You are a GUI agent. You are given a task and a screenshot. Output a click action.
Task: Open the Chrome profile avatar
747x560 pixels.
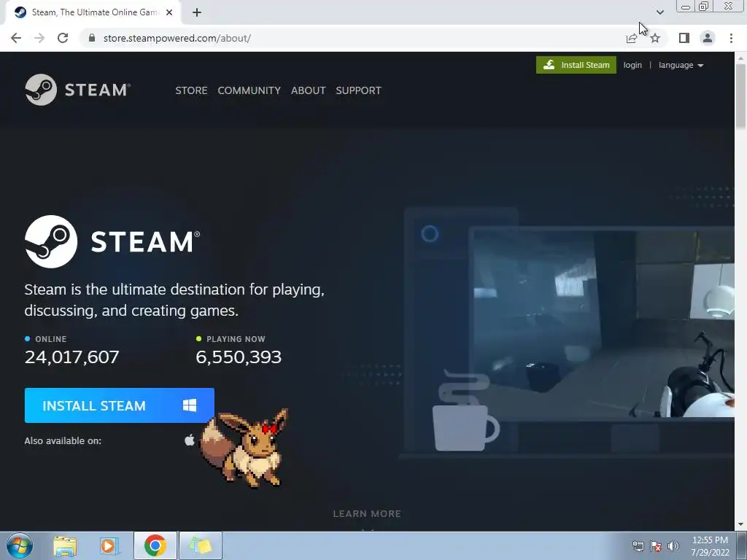708,38
